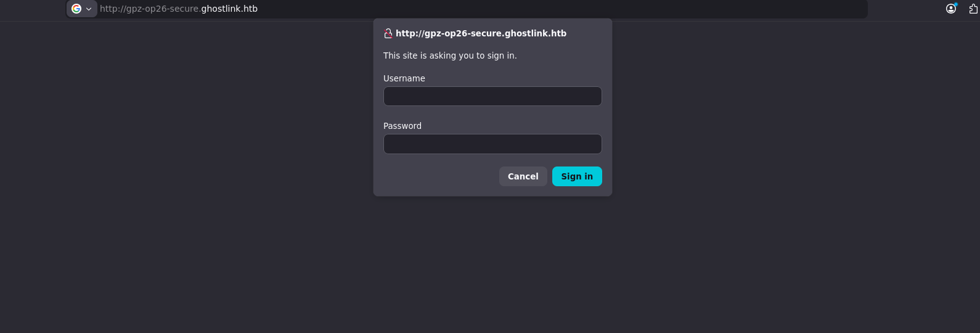Focus the Password input field
Viewport: 980px width, 333px height.
click(492, 144)
